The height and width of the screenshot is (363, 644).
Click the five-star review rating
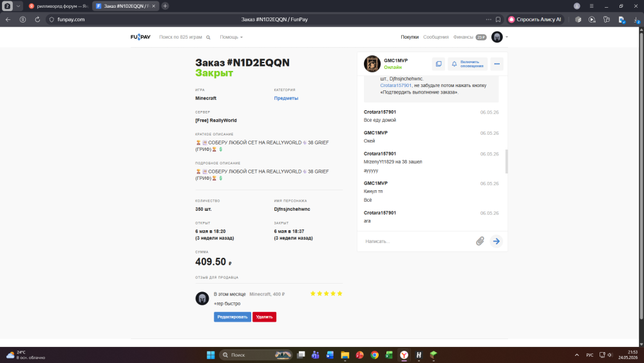coord(326,293)
